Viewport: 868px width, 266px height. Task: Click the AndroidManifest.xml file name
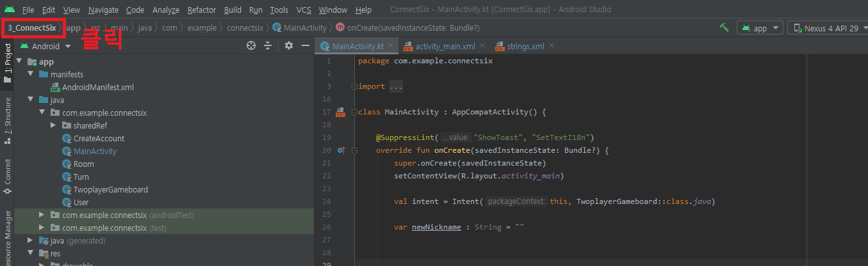98,88
